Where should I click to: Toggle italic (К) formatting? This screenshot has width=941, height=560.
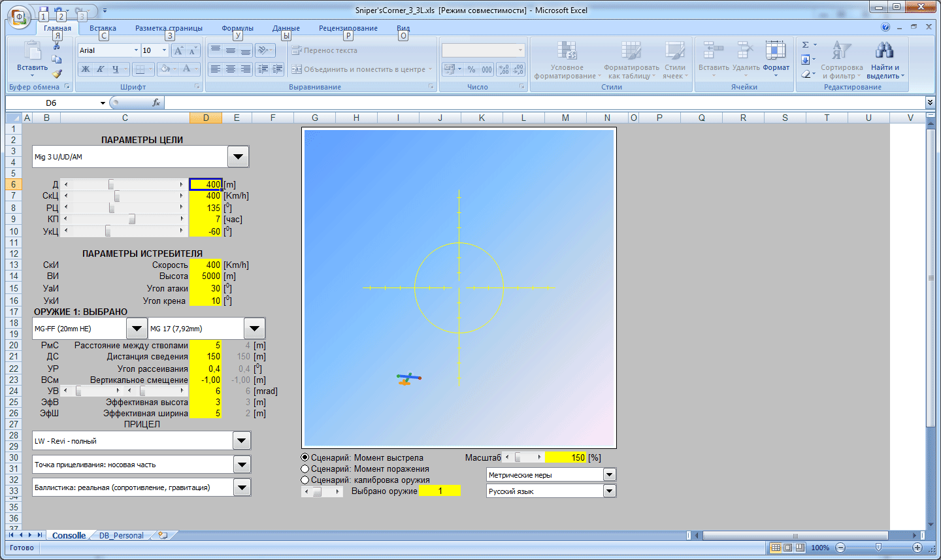point(101,69)
